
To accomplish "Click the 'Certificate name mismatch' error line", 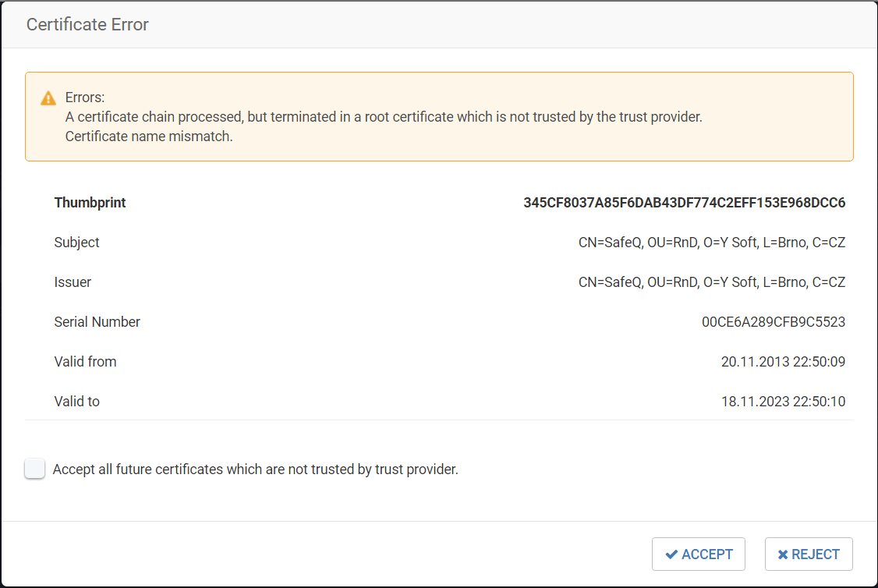I will tap(149, 136).
